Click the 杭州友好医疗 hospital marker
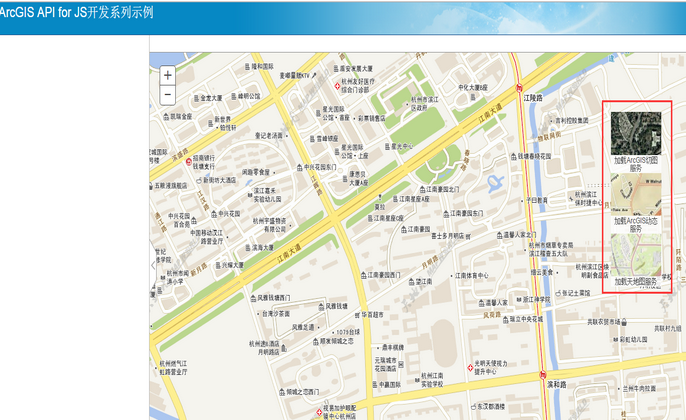Viewport: 686px width, 420px height. pyautogui.click(x=337, y=86)
